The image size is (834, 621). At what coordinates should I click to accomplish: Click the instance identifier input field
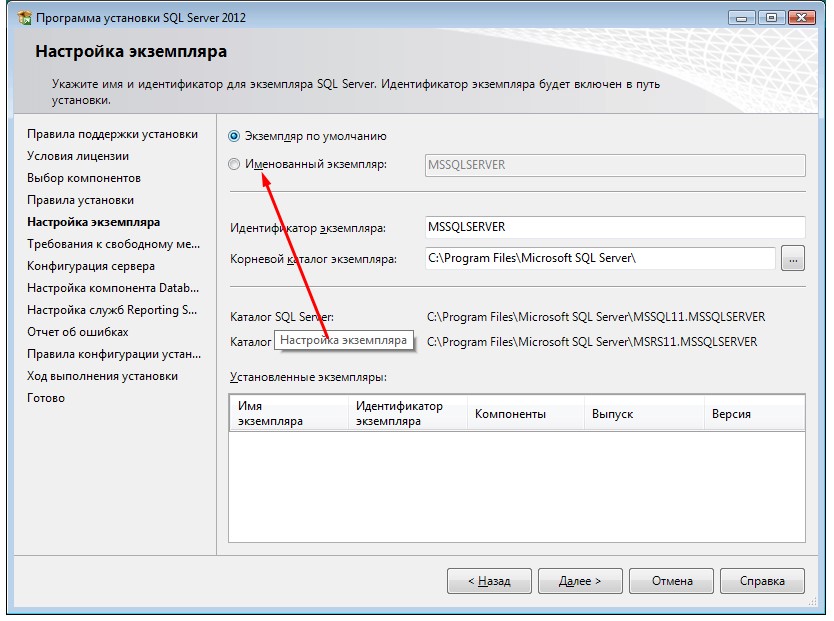[x=615, y=227]
